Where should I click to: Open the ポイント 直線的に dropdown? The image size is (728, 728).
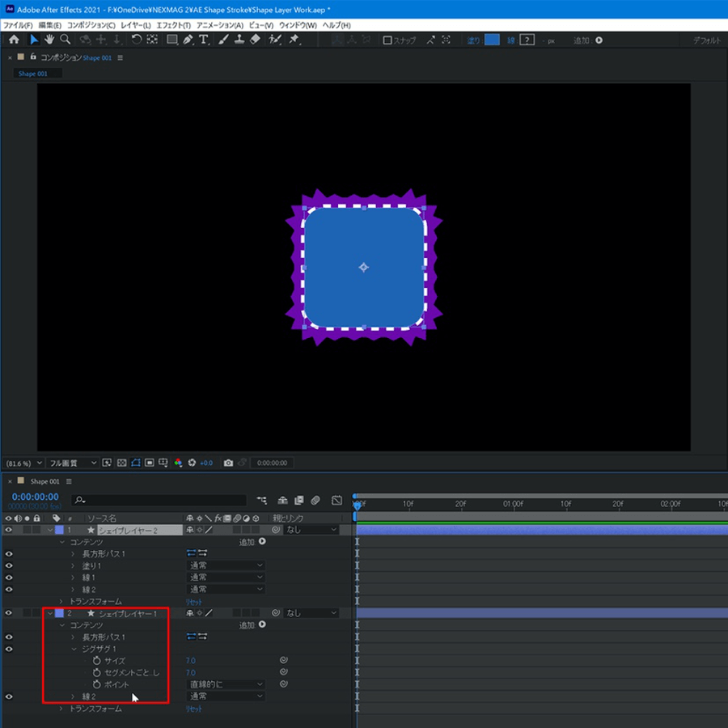[x=226, y=684]
